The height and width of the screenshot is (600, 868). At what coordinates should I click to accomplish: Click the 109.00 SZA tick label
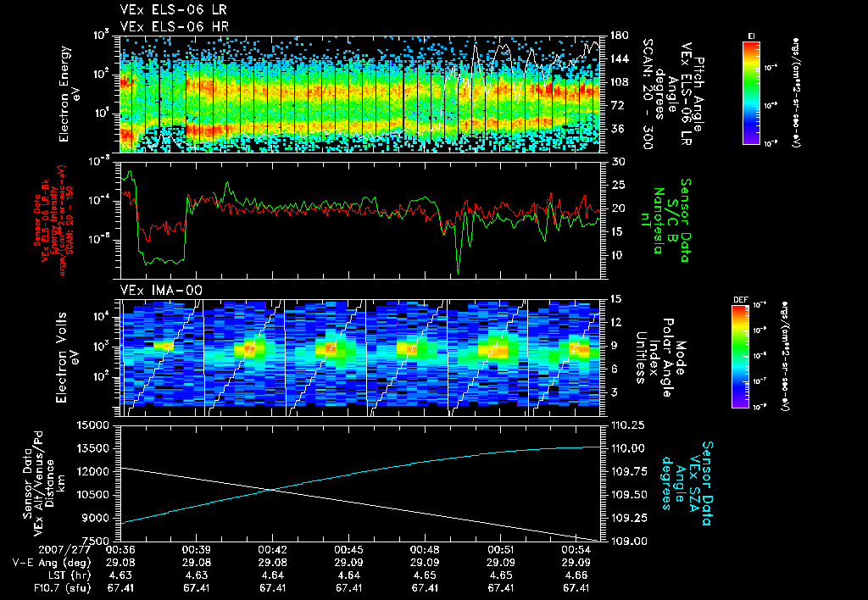628,542
